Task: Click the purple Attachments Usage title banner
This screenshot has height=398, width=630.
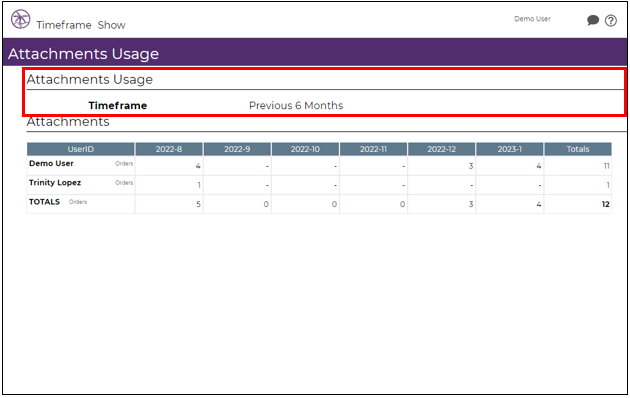Action: point(315,52)
